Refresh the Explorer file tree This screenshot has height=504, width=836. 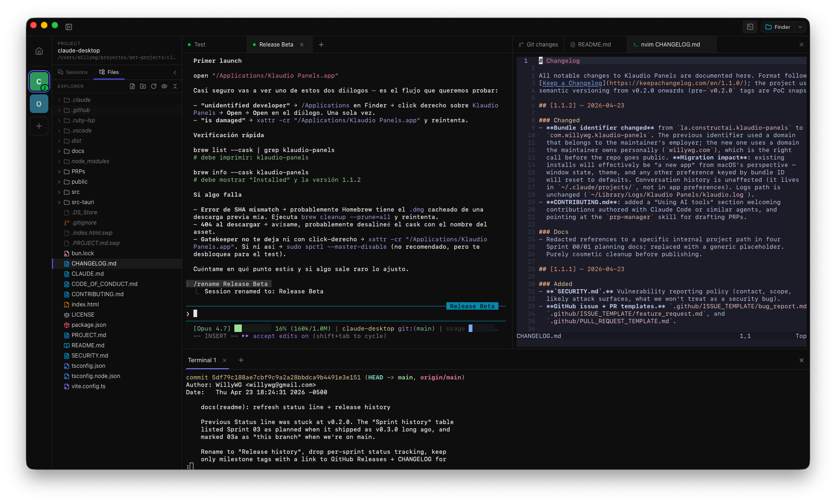click(153, 86)
